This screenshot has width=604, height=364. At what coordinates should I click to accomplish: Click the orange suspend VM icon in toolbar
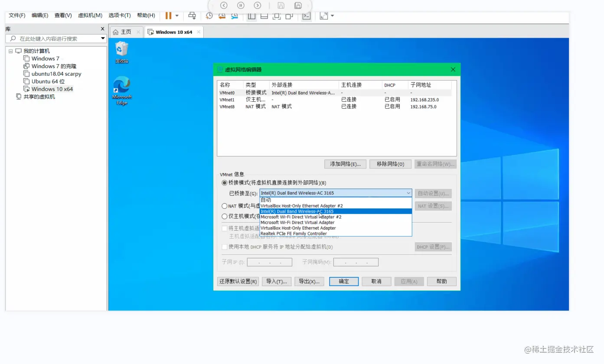click(168, 16)
